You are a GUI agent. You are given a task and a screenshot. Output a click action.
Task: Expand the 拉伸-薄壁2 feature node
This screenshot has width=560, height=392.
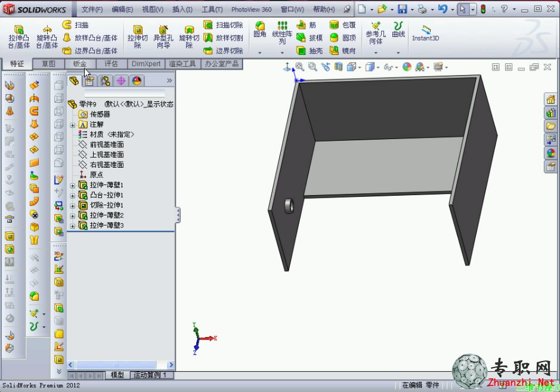click(73, 216)
